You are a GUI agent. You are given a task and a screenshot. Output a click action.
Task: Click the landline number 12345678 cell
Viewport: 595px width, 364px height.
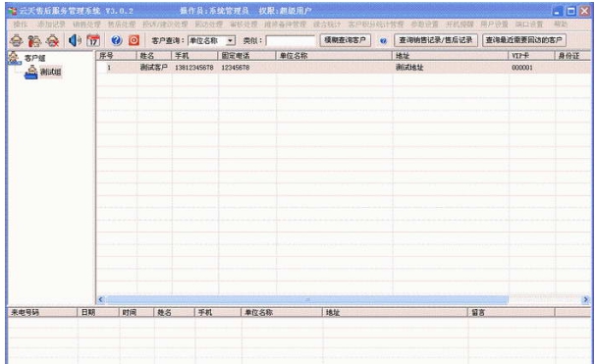point(236,68)
